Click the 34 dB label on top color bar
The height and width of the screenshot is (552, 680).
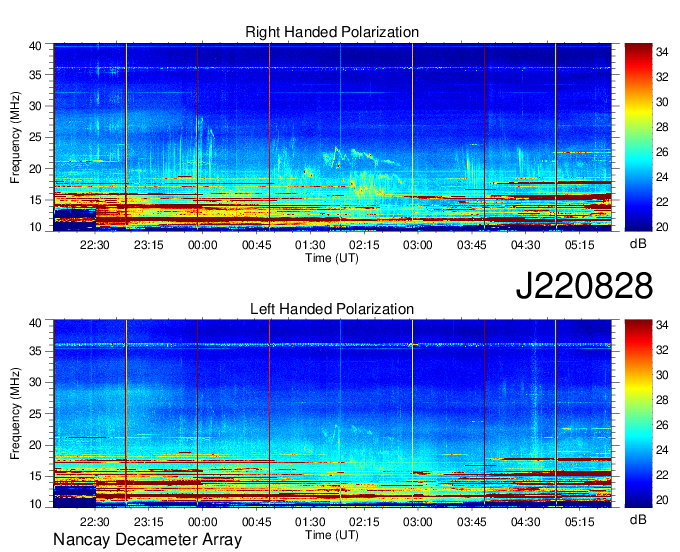point(662,52)
